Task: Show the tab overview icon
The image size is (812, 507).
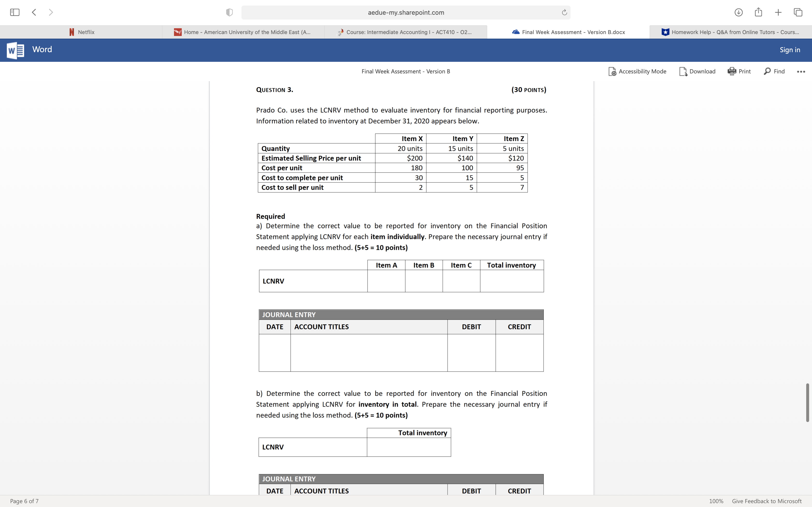Action: pyautogui.click(x=798, y=12)
